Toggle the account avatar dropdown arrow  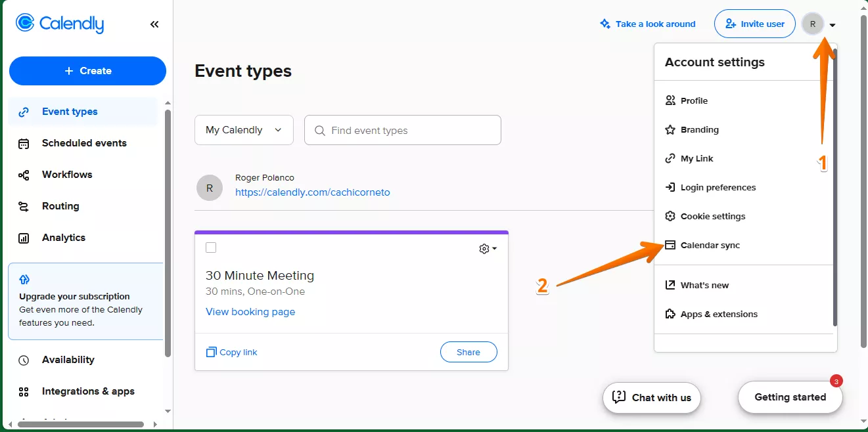coord(833,25)
